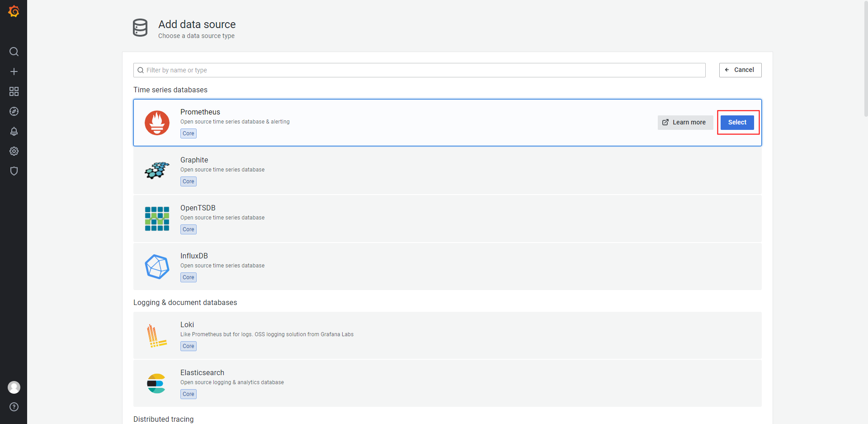This screenshot has height=424, width=868.
Task: Open the Configuration gear icon
Action: click(14, 151)
